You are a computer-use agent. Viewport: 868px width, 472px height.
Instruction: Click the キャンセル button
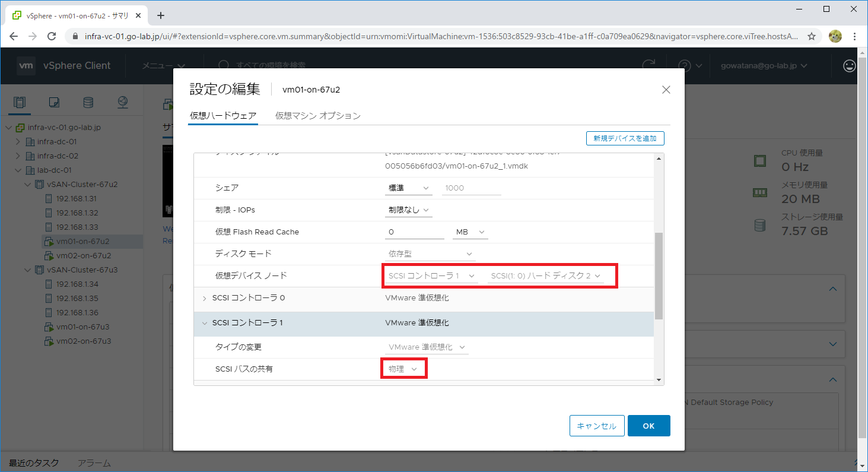click(597, 426)
